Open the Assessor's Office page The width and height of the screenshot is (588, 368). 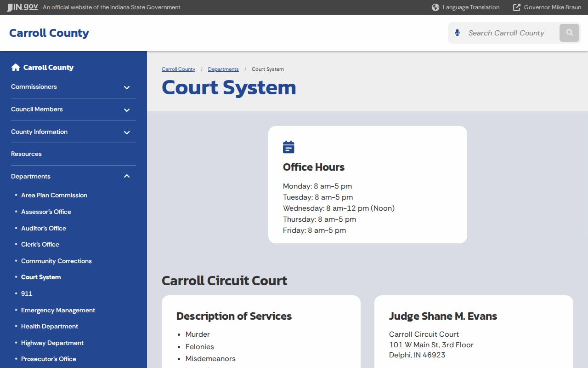click(x=46, y=212)
